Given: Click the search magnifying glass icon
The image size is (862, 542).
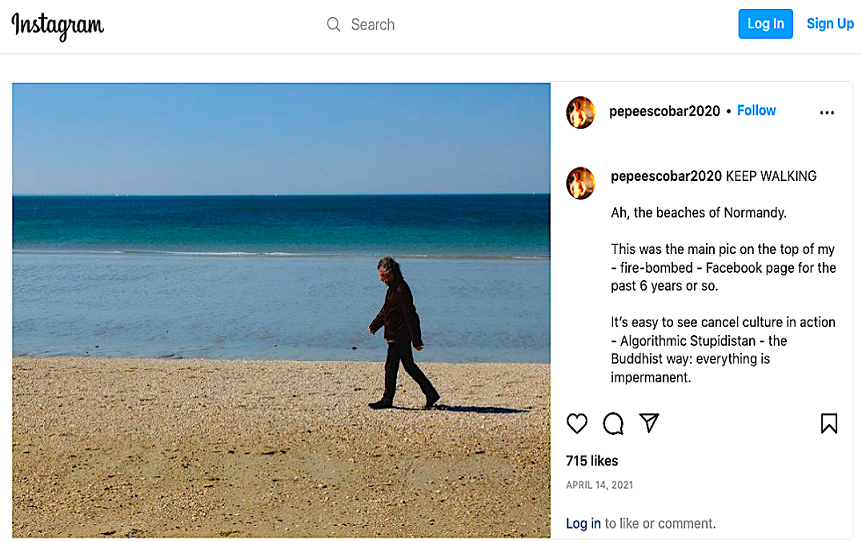Looking at the screenshot, I should pos(334,25).
